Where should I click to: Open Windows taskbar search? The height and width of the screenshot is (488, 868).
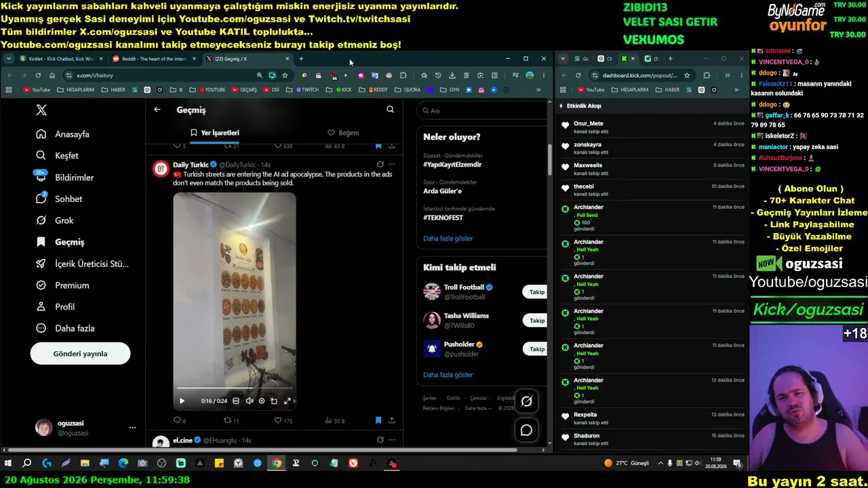tap(27, 464)
